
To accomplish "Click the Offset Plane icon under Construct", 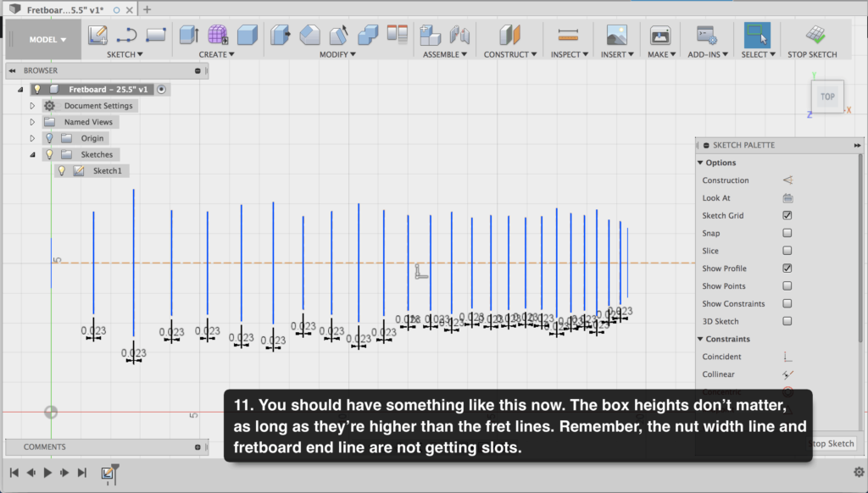I will (x=509, y=35).
